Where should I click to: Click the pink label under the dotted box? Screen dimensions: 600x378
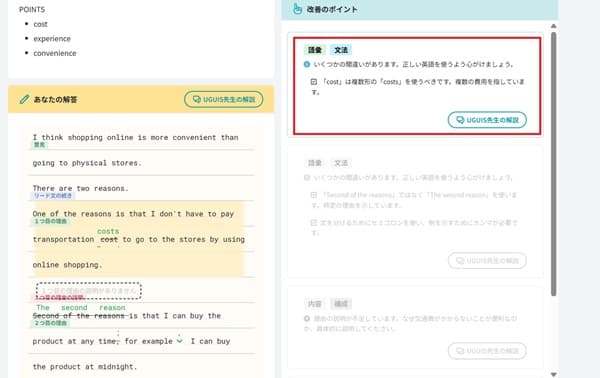click(x=59, y=298)
